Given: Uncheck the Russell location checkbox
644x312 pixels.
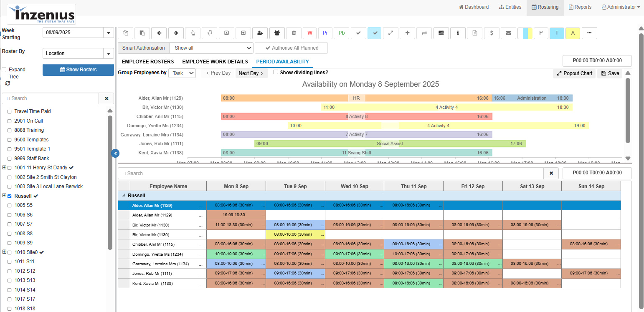Looking at the screenshot, I should point(9,196).
